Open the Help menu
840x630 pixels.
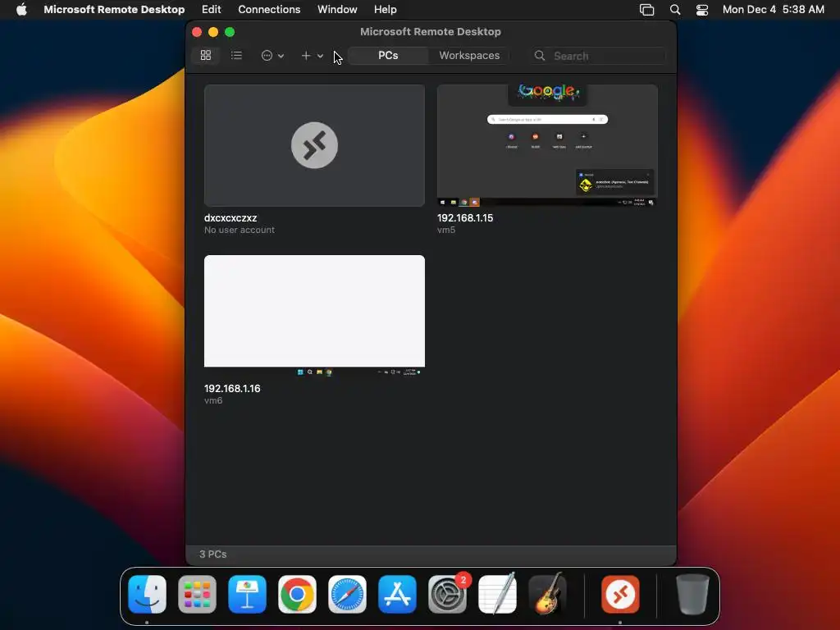386,9
